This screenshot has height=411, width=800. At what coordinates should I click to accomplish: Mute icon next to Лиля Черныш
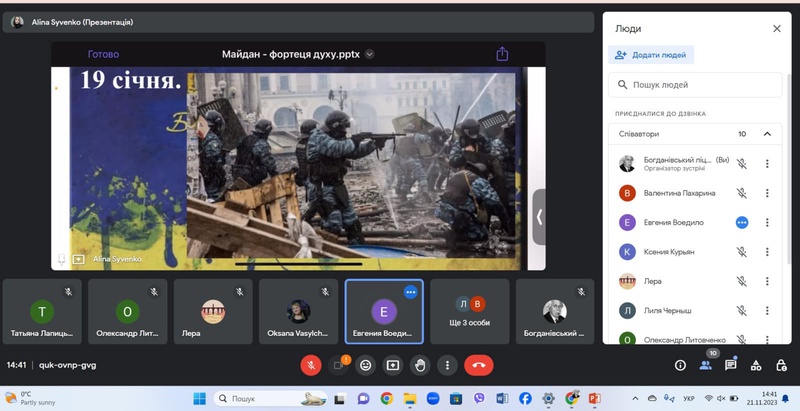tap(742, 311)
